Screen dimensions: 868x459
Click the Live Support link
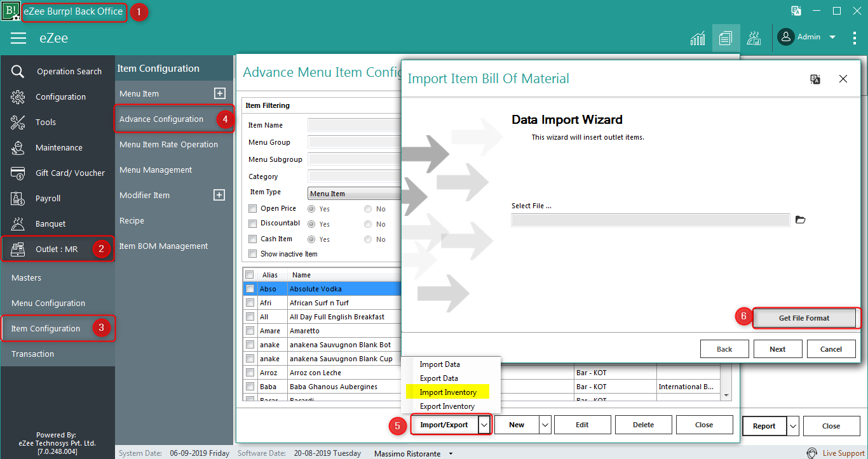click(x=843, y=453)
